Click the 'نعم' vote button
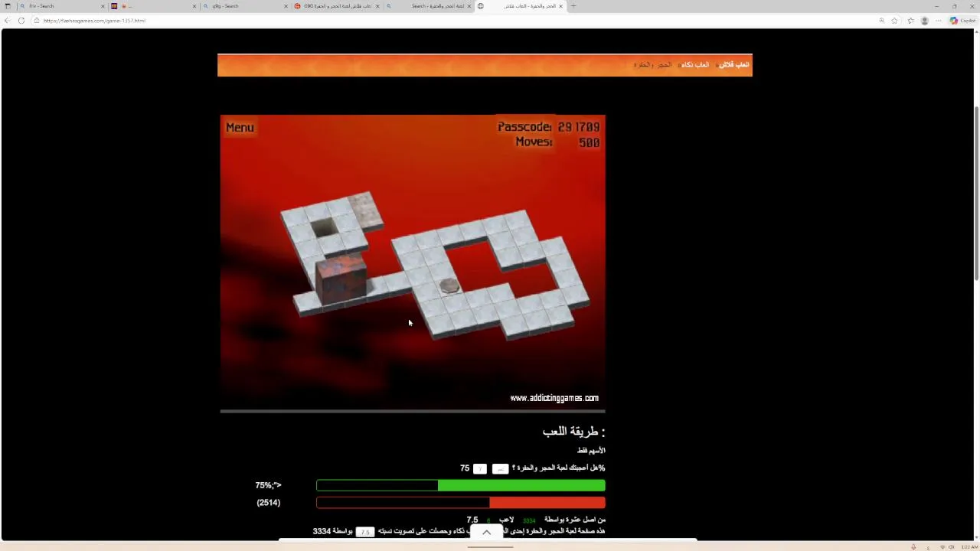The width and height of the screenshot is (980, 551). 500,468
